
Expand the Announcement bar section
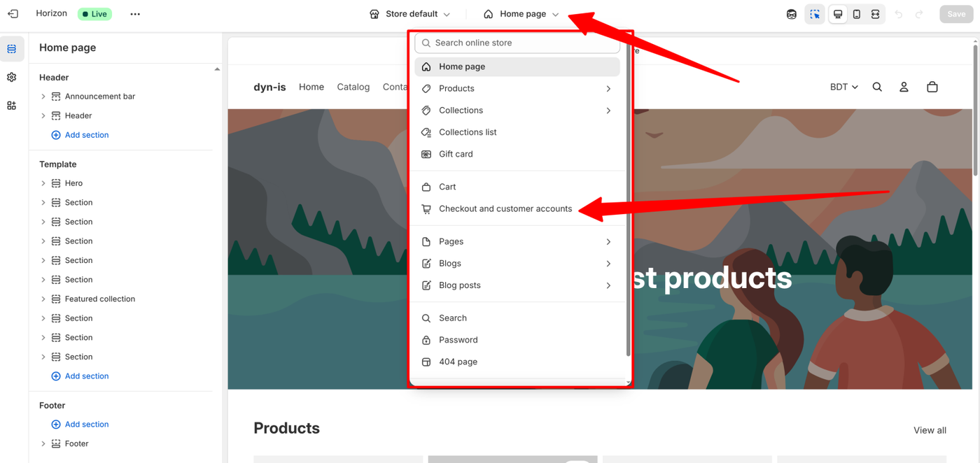(x=43, y=97)
